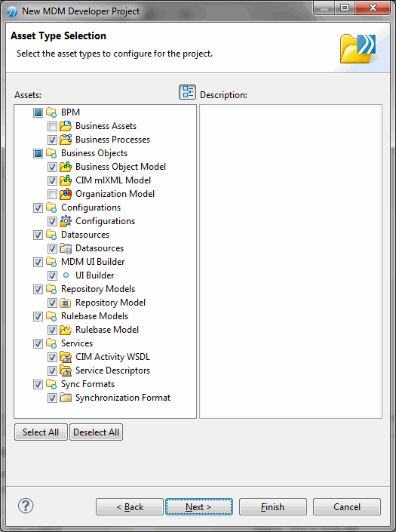Click the Business Processes icon

66,140
